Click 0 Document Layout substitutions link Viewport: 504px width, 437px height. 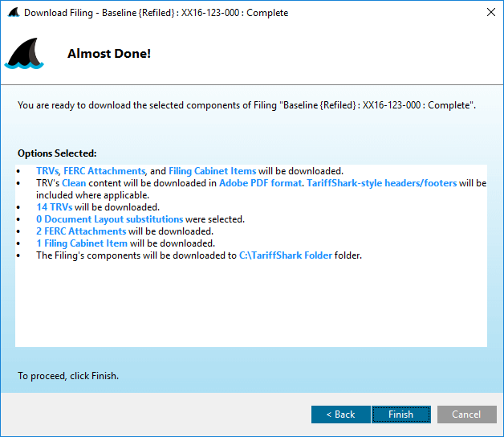pyautogui.click(x=110, y=219)
